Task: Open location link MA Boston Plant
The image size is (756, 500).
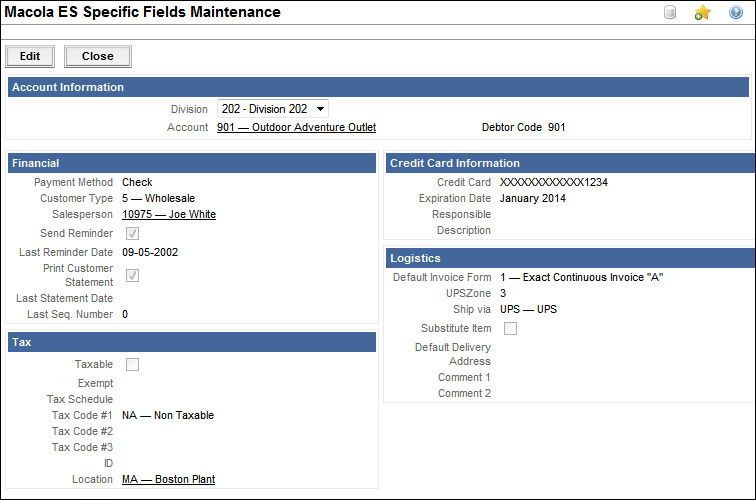Action: coord(168,480)
